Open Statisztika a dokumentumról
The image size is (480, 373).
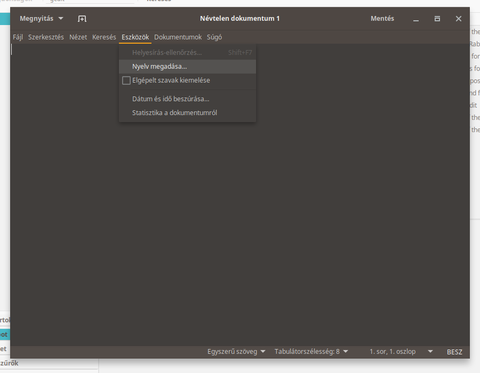pyautogui.click(x=187, y=113)
